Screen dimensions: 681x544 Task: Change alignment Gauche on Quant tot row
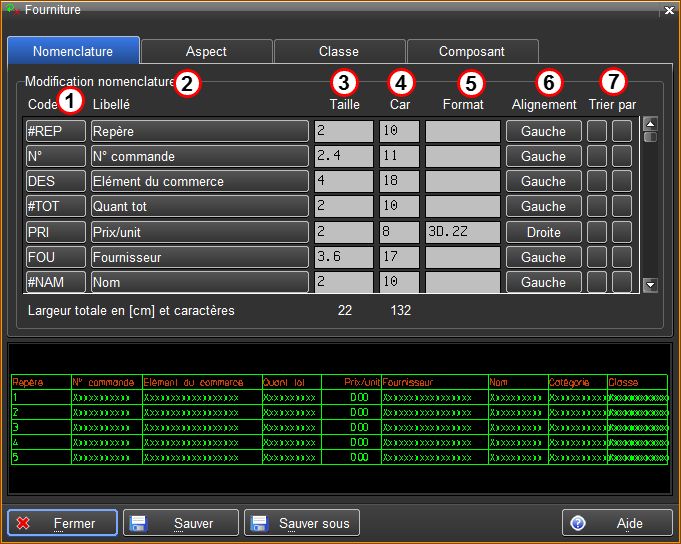(x=543, y=207)
